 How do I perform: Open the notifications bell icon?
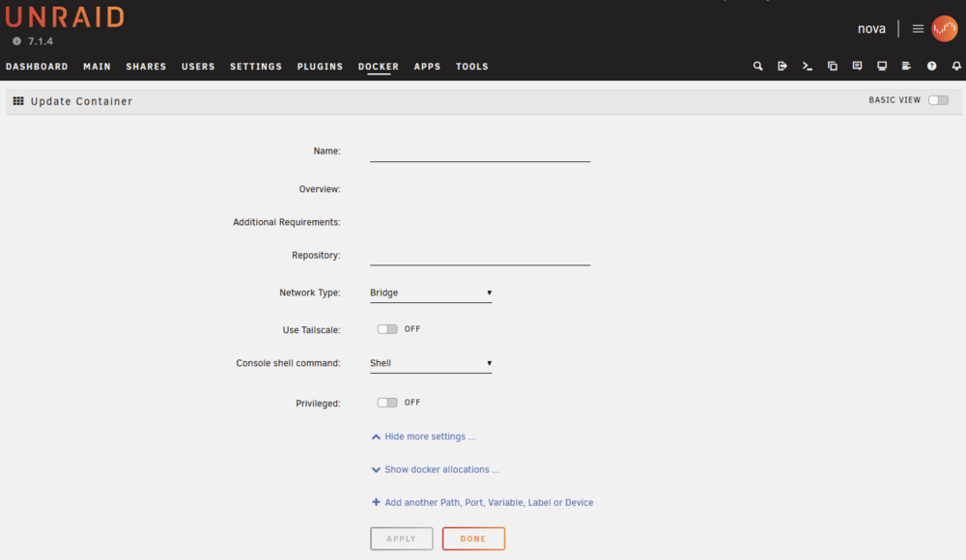(x=956, y=66)
